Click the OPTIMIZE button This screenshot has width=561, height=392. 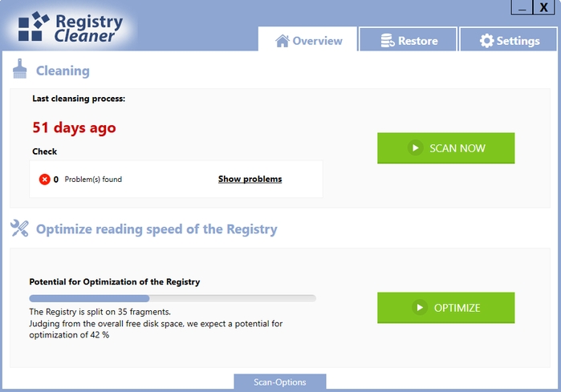(445, 308)
